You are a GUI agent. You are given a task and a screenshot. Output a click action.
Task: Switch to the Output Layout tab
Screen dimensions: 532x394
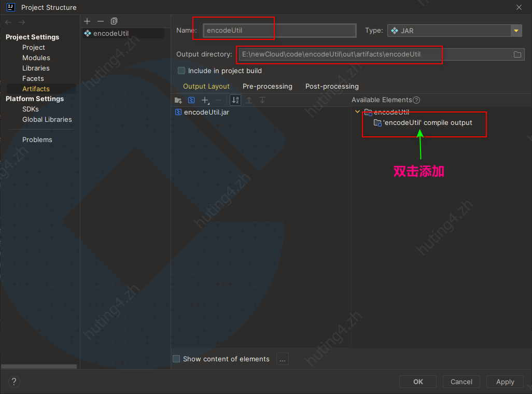point(206,86)
